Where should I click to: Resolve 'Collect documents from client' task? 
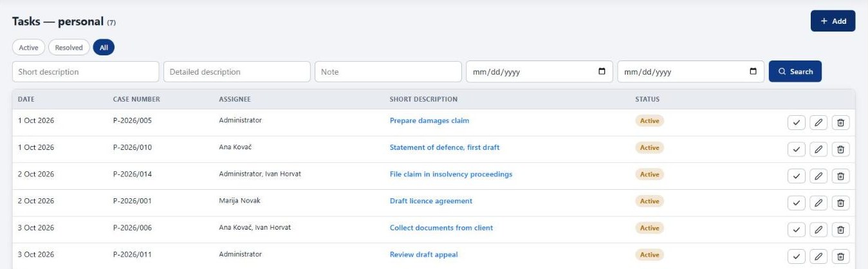[797, 230]
